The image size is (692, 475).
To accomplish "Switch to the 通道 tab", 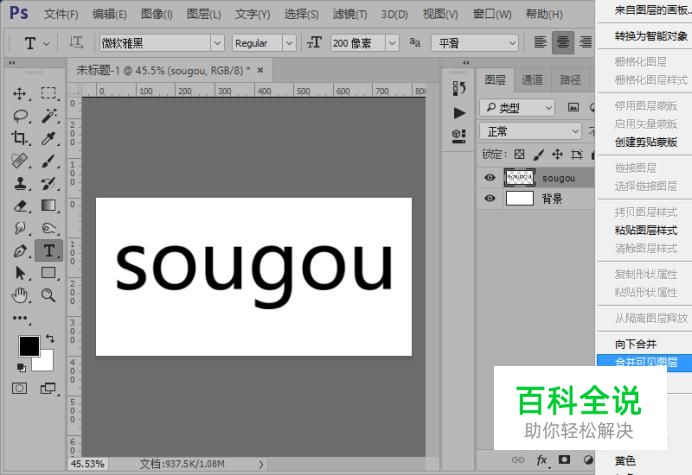I will click(x=532, y=79).
